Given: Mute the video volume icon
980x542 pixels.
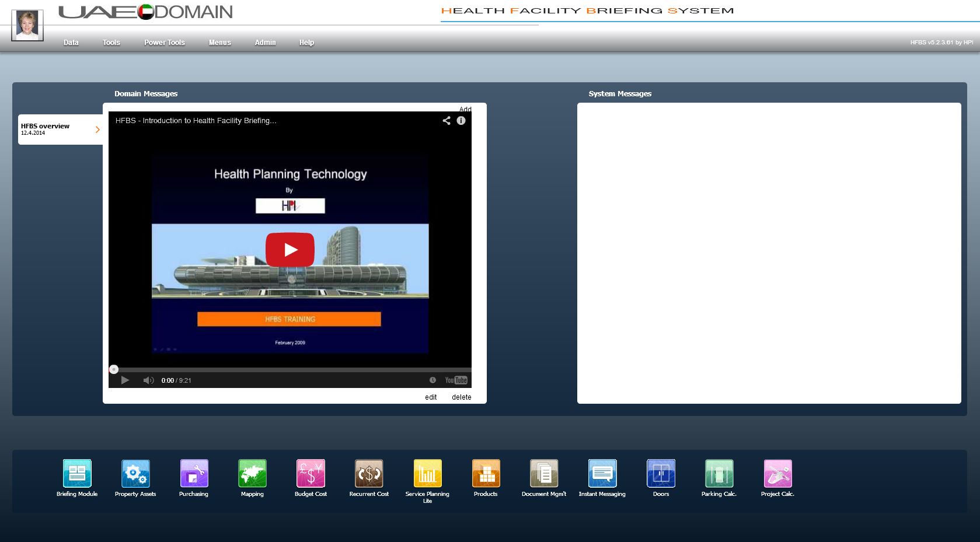Looking at the screenshot, I should point(148,380).
